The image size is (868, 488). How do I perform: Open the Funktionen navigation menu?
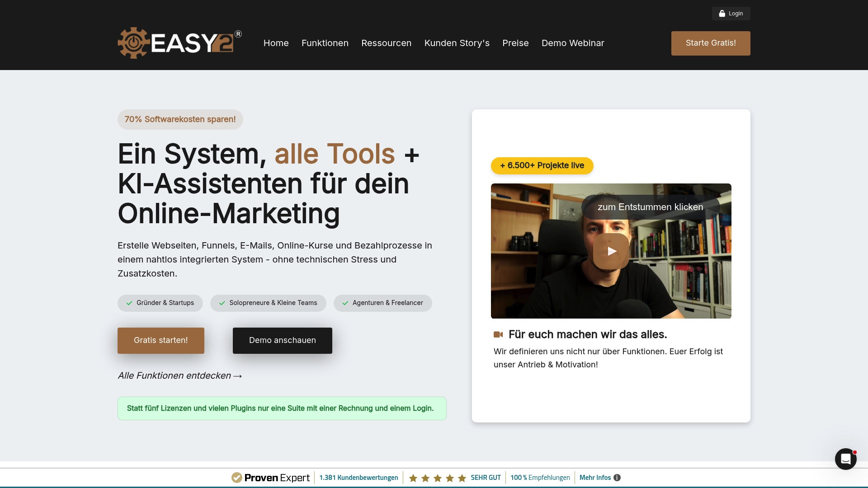pyautogui.click(x=325, y=43)
